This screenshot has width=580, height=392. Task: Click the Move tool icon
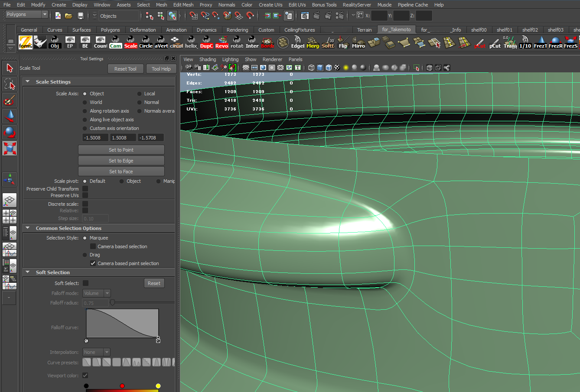10,116
